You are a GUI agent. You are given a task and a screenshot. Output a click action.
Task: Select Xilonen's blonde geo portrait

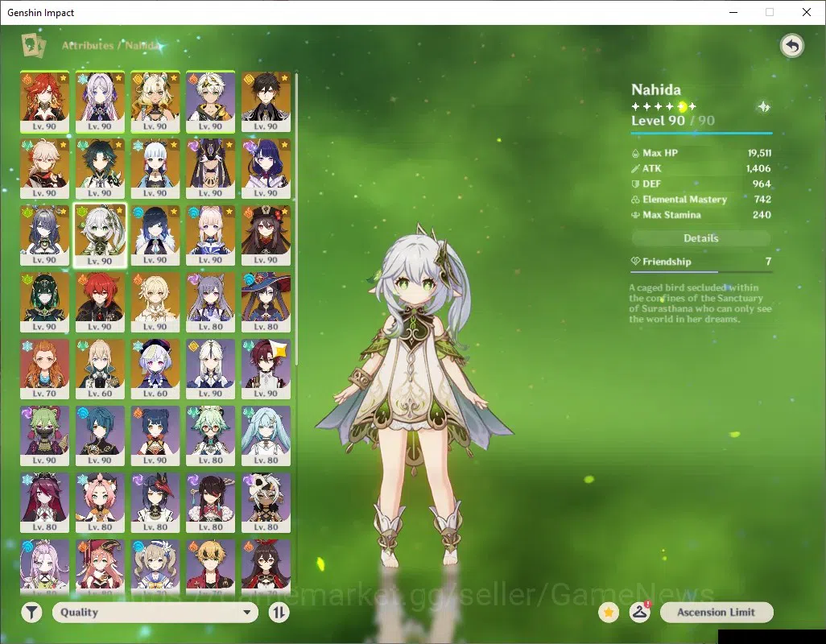click(x=155, y=101)
